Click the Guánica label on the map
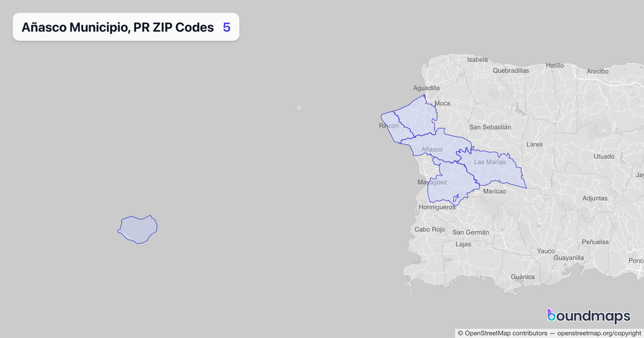This screenshot has width=644, height=338. [523, 277]
